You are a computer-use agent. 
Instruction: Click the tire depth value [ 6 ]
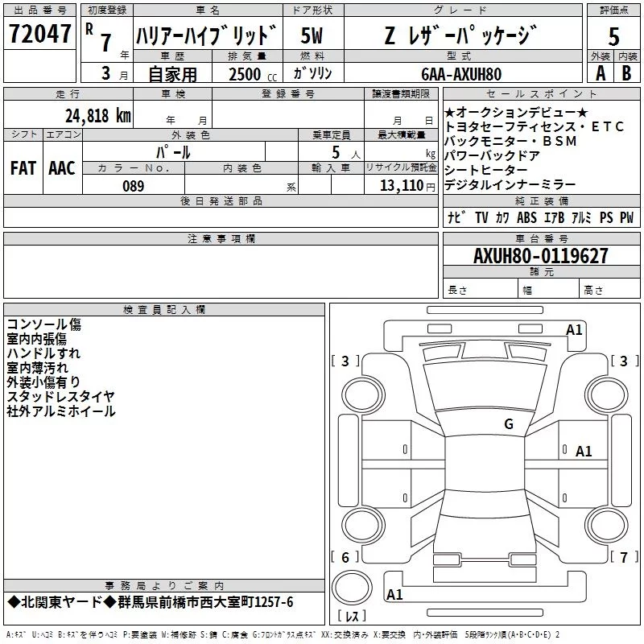345,557
